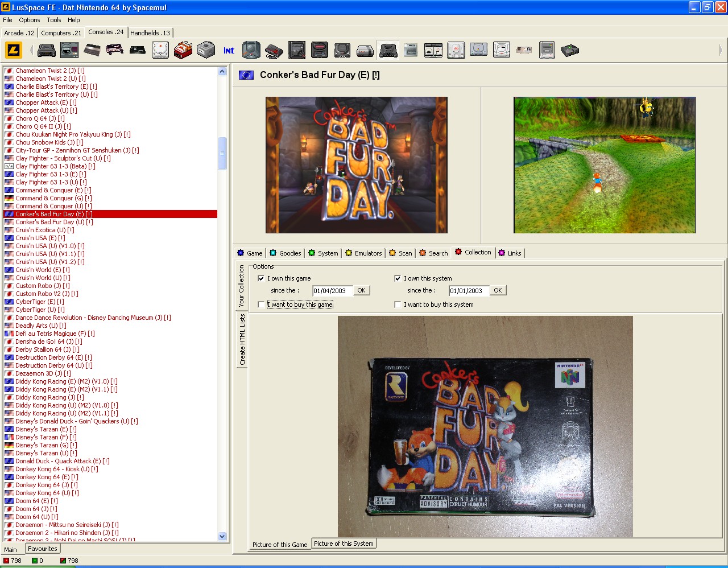Toggle 'I own this game' checkbox
This screenshot has width=728, height=568.
pos(261,278)
